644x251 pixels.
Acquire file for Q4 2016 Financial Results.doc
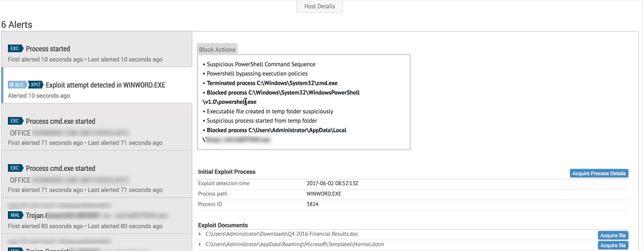613,235
